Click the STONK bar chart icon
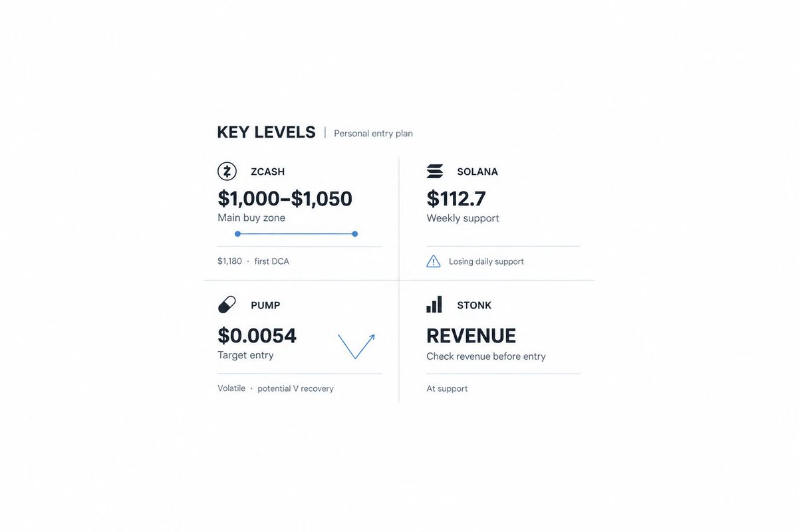The width and height of the screenshot is (798, 532). (434, 305)
